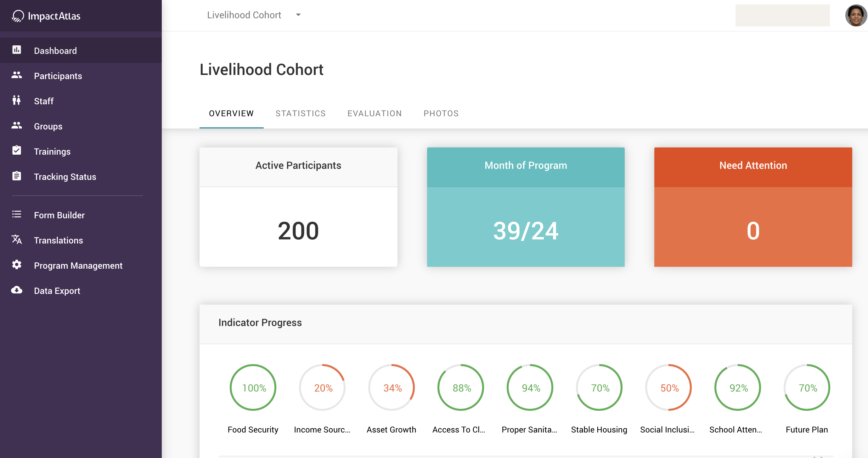The height and width of the screenshot is (458, 868).
Task: Click the Dashboard bar chart icon
Action: click(x=16, y=50)
